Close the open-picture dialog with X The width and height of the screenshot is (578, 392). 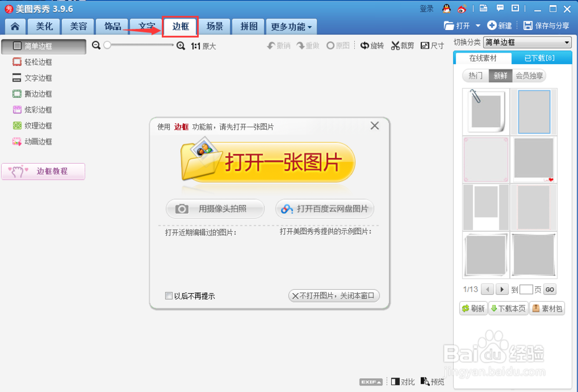[x=375, y=125]
